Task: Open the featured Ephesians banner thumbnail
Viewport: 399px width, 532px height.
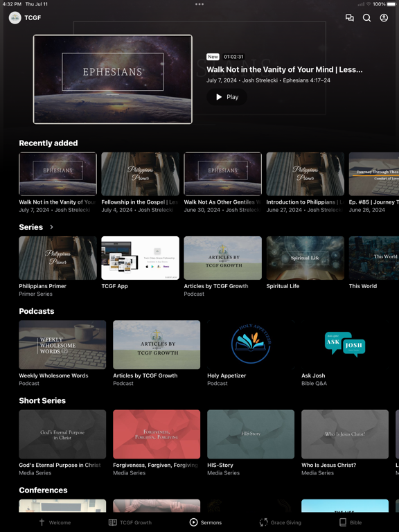Action: point(113,80)
